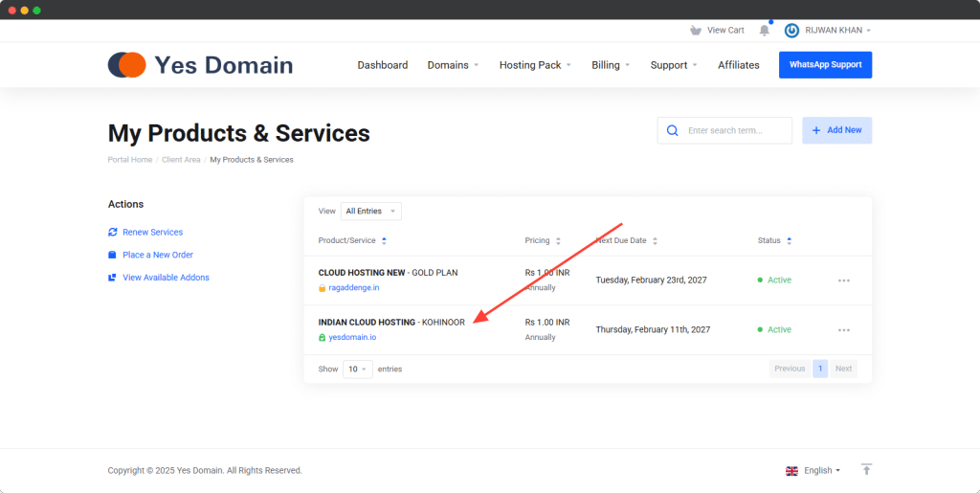The width and height of the screenshot is (980, 493).
Task: Open three-dots menu for Cloud Hosting New row
Action: click(x=844, y=280)
